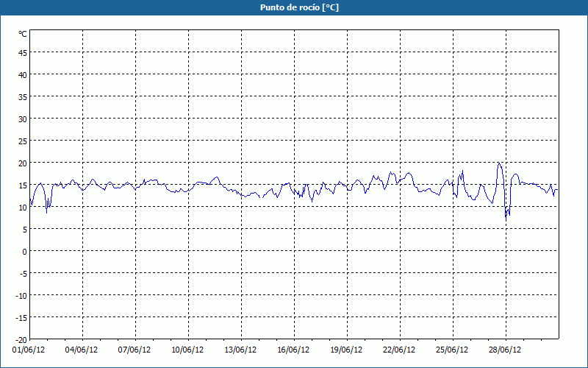
Task: Click the 45 y-axis label
Action: pyautogui.click(x=23, y=53)
